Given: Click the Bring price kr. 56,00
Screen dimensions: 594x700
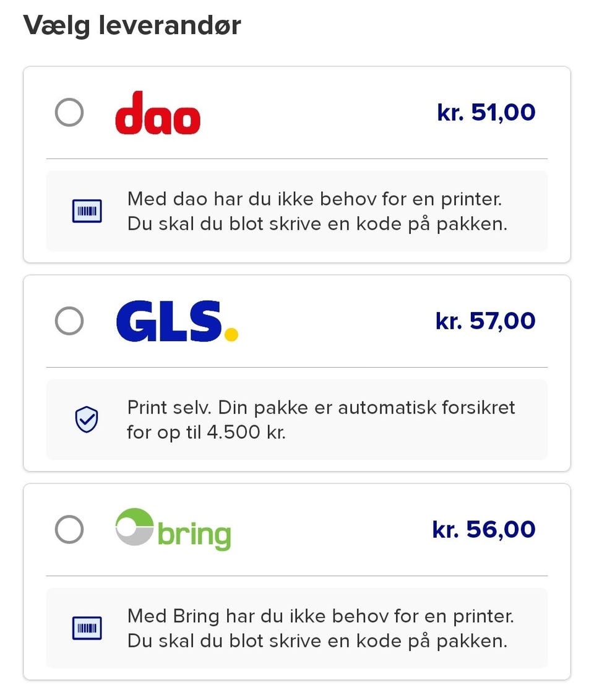Looking at the screenshot, I should [483, 530].
